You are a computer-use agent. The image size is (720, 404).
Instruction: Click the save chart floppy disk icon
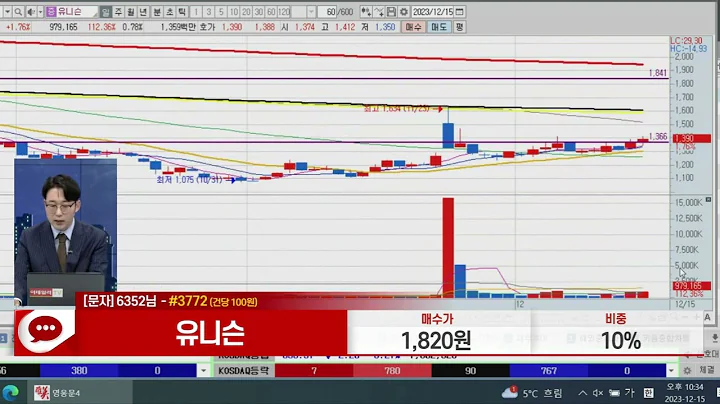click(x=391, y=11)
